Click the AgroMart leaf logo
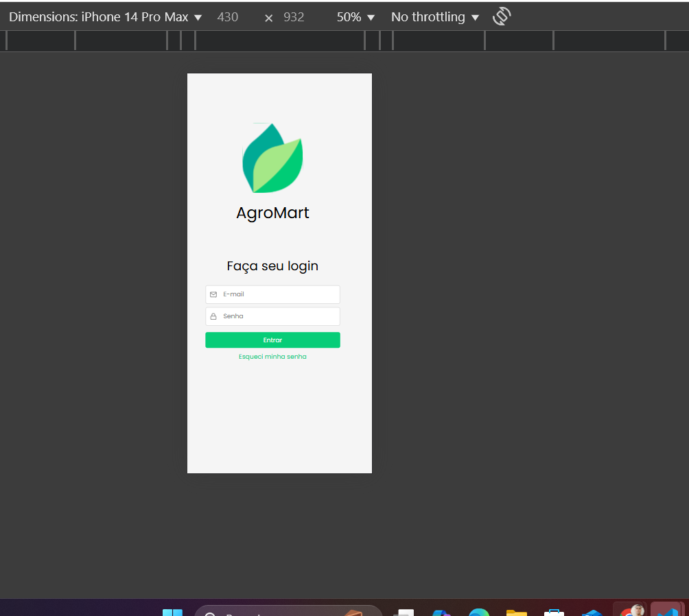The height and width of the screenshot is (616, 689). (x=272, y=158)
